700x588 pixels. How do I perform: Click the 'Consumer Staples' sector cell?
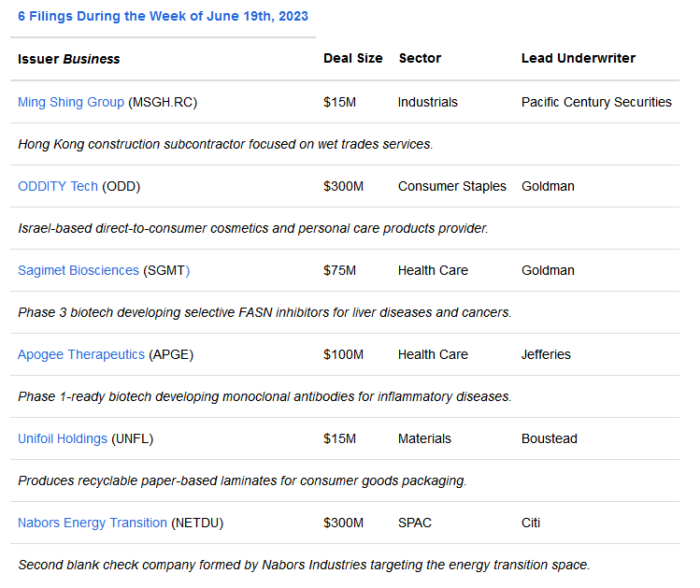[452, 186]
